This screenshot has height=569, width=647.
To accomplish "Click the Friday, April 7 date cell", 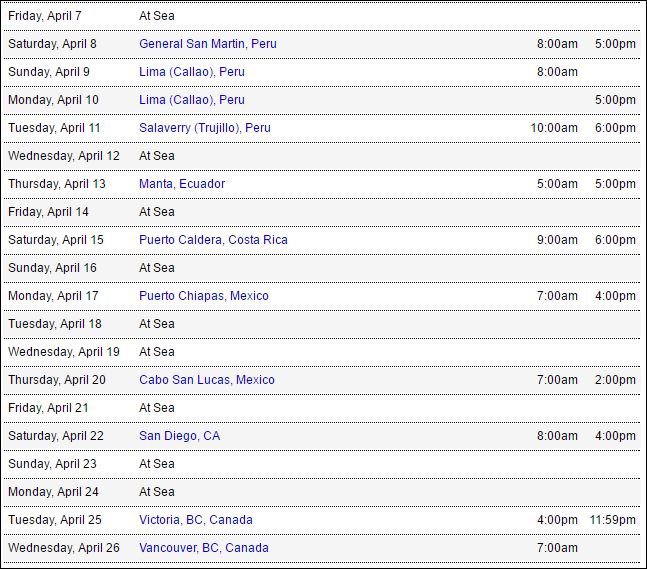I will click(45, 16).
